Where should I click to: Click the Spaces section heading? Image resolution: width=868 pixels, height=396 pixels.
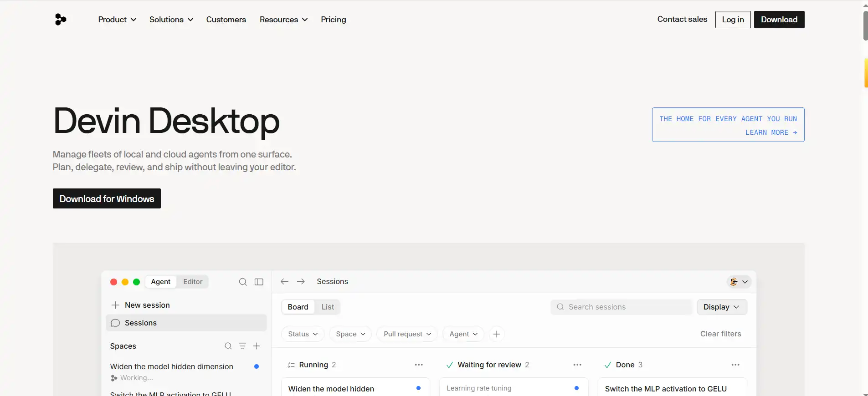click(123, 346)
